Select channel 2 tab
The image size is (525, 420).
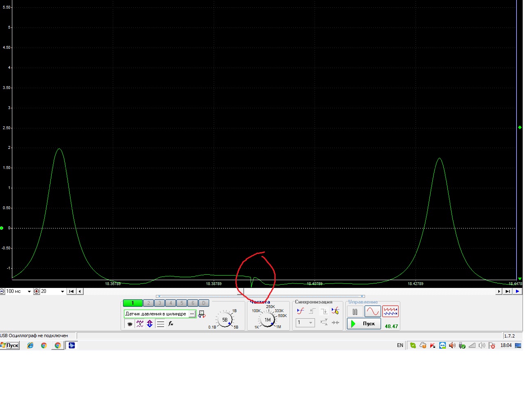149,303
